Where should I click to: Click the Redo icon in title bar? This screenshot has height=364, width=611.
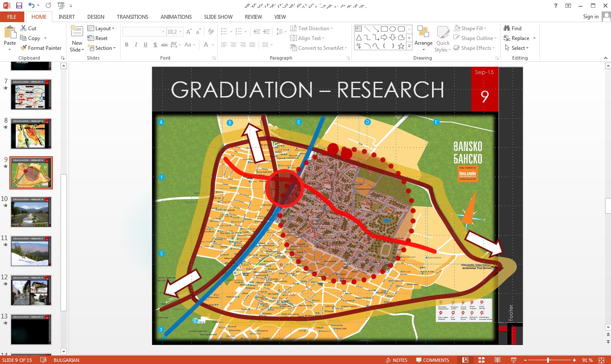click(48, 6)
